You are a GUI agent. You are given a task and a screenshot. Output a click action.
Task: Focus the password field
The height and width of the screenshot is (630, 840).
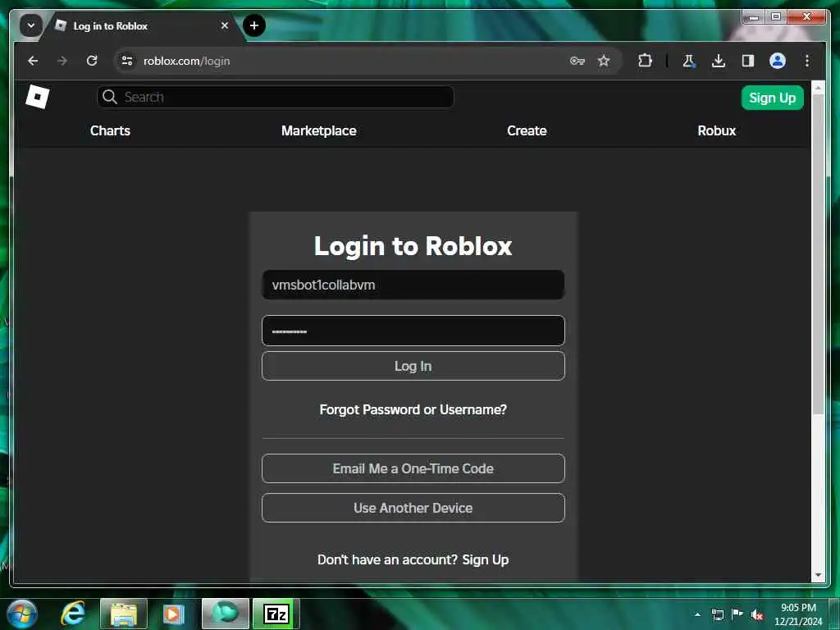(413, 331)
